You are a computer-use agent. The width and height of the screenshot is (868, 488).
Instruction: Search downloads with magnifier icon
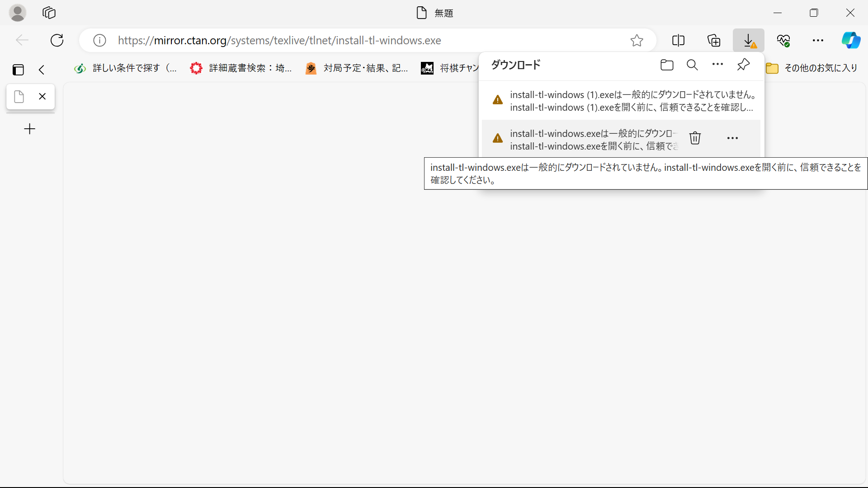coord(692,65)
